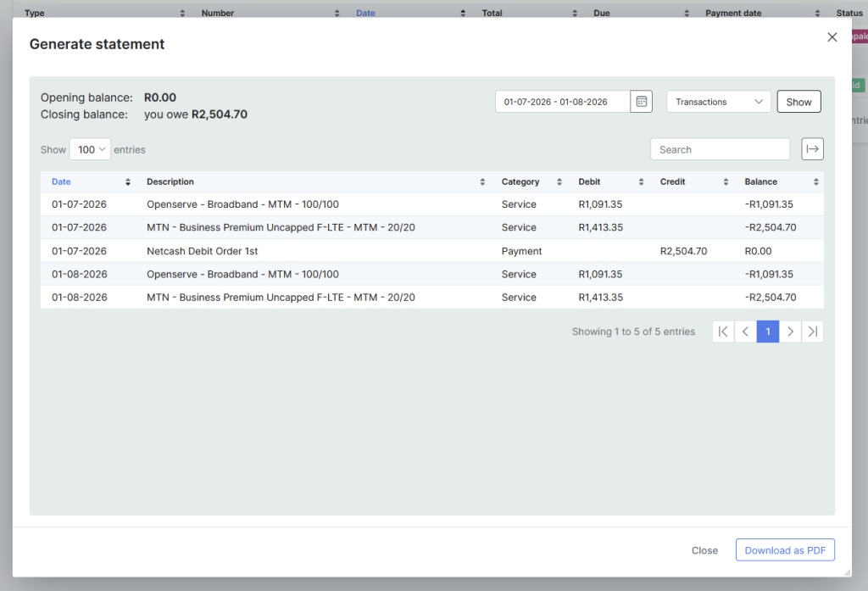Sort statement table by Date column
The image size is (868, 591).
coord(127,181)
